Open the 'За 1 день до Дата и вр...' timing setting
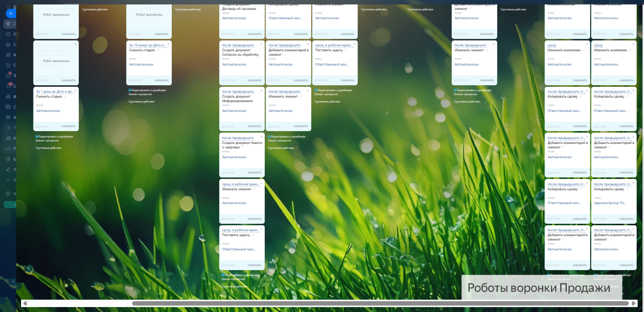Screen dimensions: 644x312 55,91
